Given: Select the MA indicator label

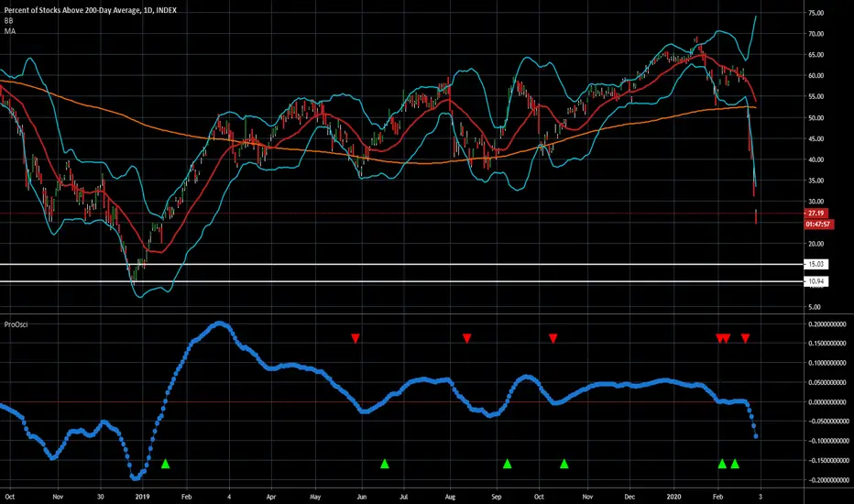Looking at the screenshot, I should pos(10,31).
